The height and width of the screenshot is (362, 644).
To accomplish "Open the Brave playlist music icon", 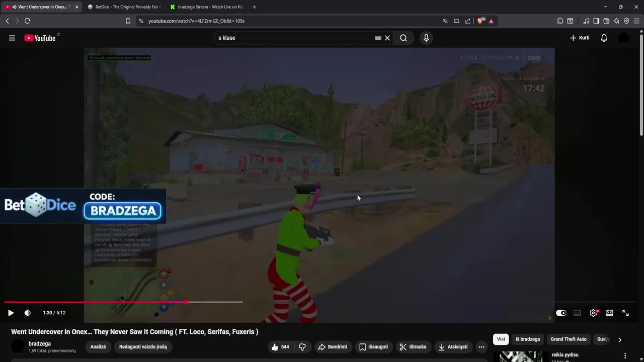I will point(586,21).
